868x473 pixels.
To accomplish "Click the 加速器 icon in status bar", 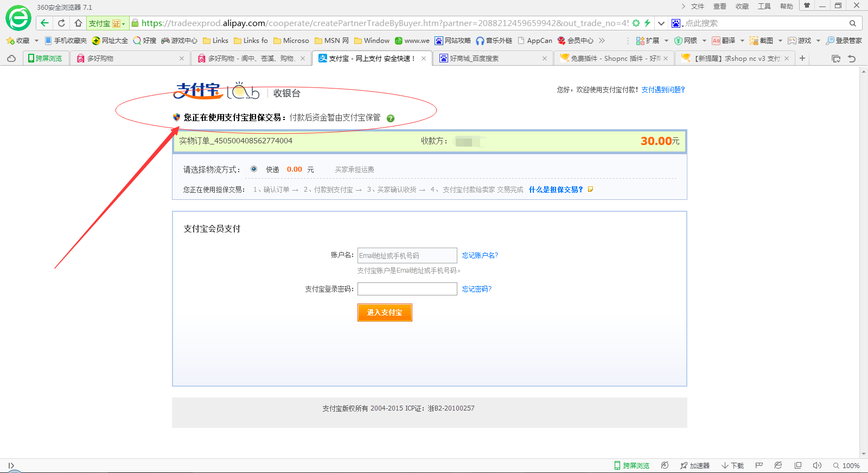I will (x=695, y=466).
